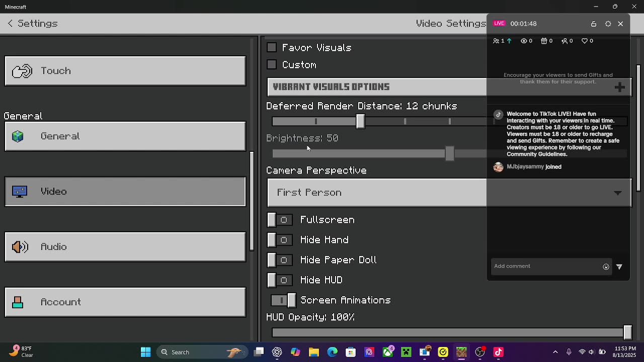Click the Brightness slider handle
The height and width of the screenshot is (362, 644).
pos(450,153)
